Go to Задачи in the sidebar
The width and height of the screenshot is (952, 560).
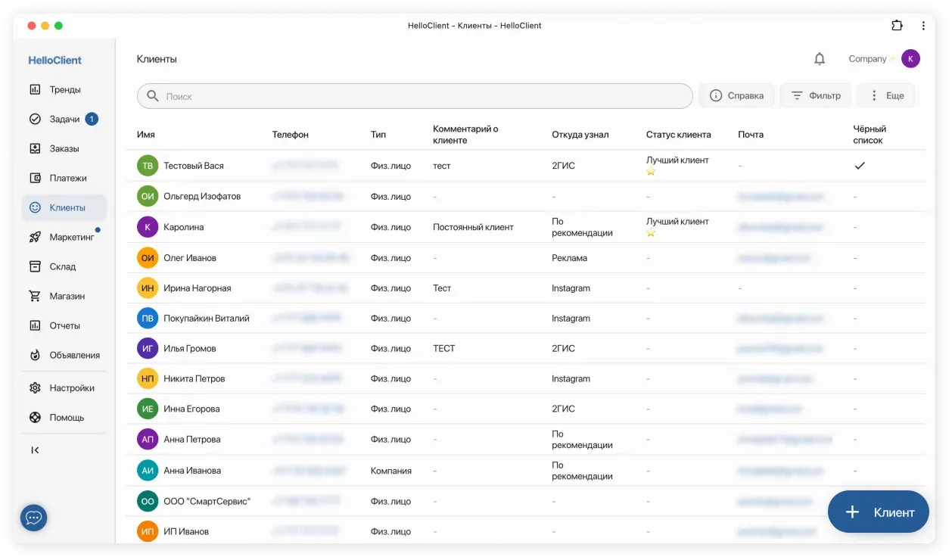point(64,119)
